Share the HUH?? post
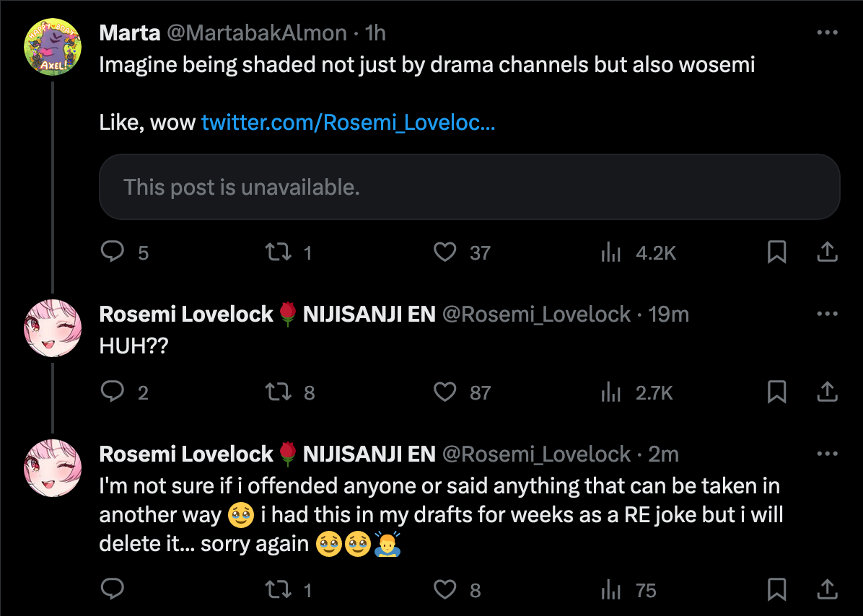 [826, 392]
